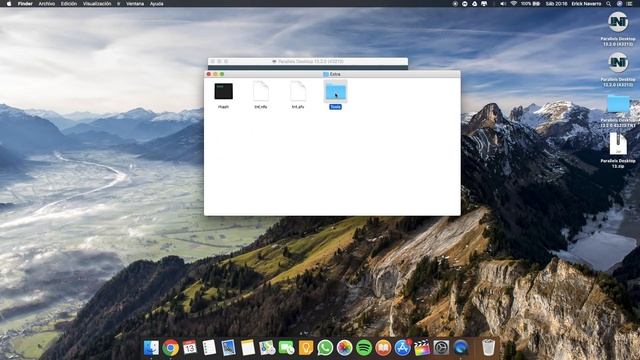Open the Edición menu
The height and width of the screenshot is (360, 640).
[69, 4]
